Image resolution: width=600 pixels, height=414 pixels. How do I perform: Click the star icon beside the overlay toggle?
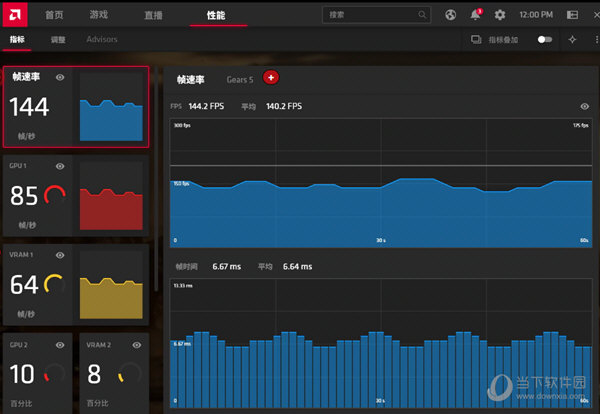coord(572,40)
